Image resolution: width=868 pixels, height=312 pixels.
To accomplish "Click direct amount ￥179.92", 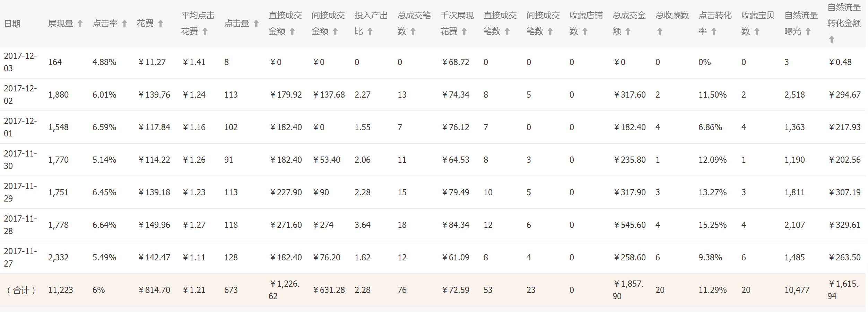I will 286,95.
